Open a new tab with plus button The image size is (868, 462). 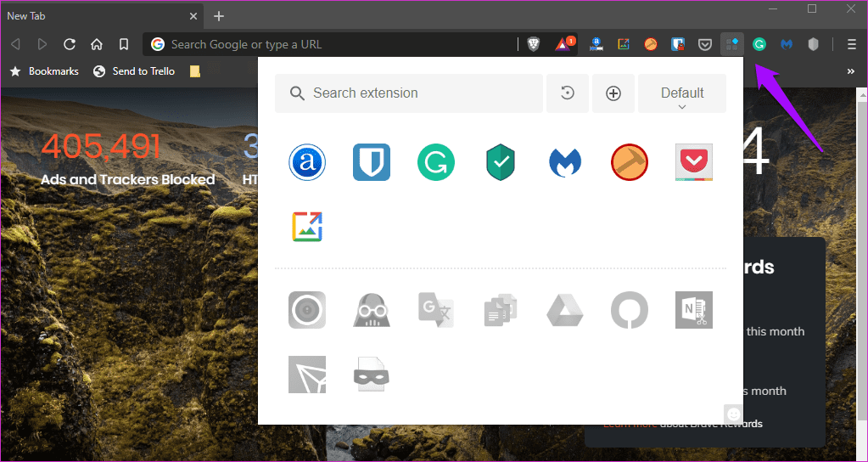[219, 16]
